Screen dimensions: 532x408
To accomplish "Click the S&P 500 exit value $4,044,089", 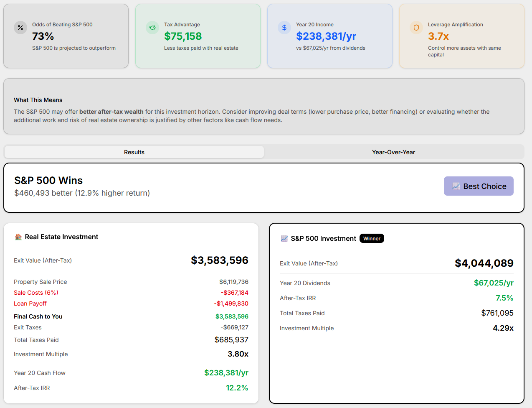I will [x=484, y=263].
